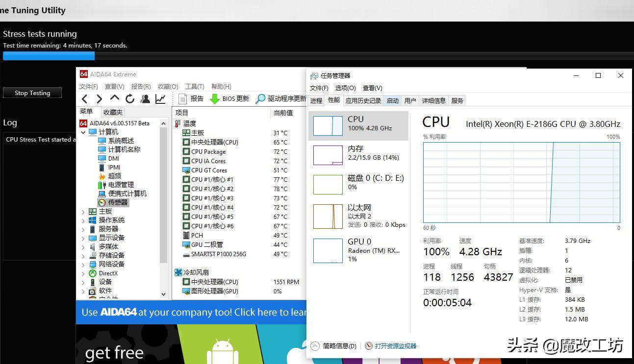Select 系统概述 in AIDA64 tree

[116, 141]
